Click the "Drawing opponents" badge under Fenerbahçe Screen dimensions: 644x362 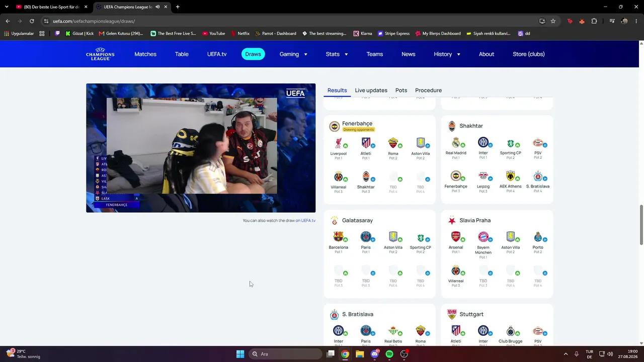pos(359,130)
